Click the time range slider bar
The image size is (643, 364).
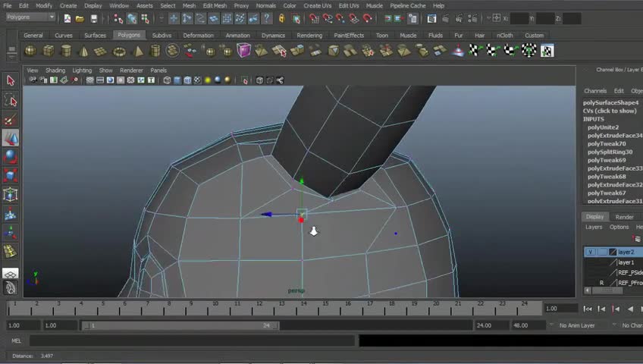coord(180,325)
